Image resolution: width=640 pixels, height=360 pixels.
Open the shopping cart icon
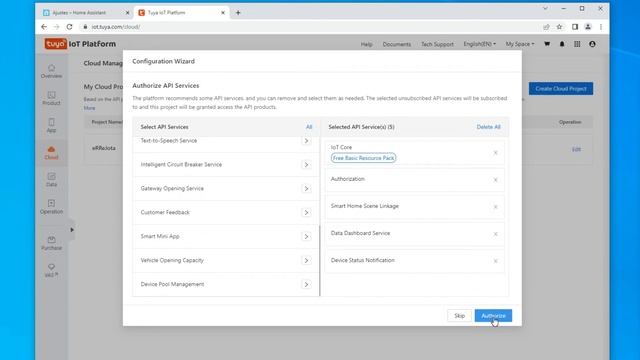click(547, 44)
